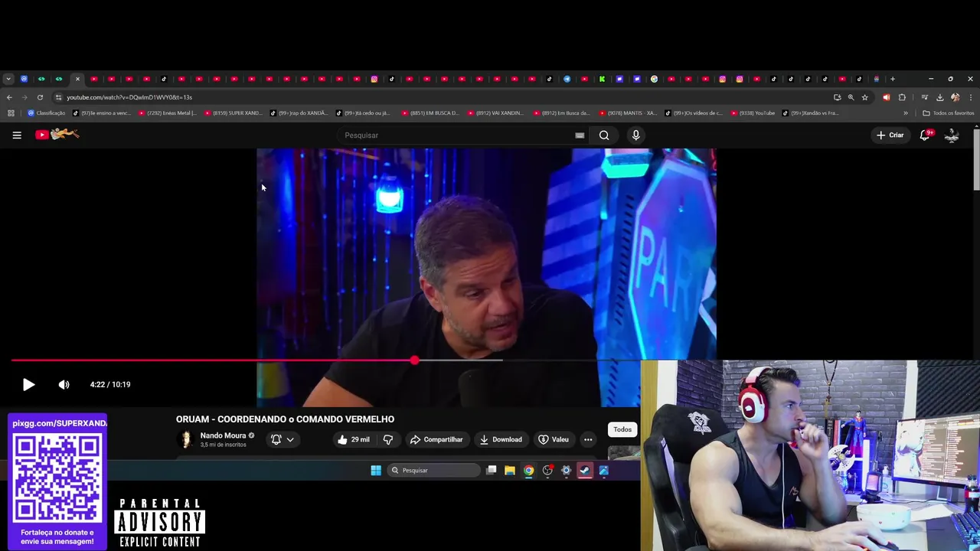Open the Xandão vs Fra bookmark
Viewport: 980px width, 551px height.
[x=811, y=113]
